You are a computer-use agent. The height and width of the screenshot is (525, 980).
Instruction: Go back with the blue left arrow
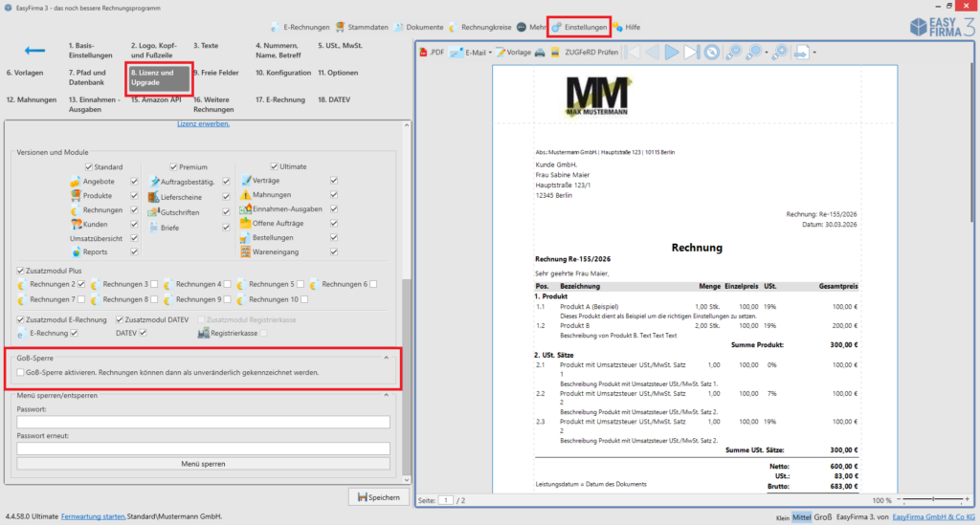point(35,50)
